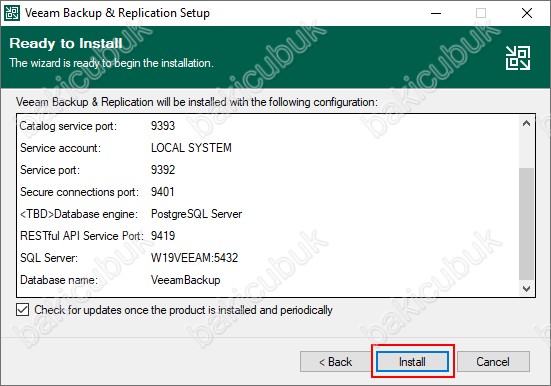Image resolution: width=551 pixels, height=386 pixels.
Task: Go back with the < Back button
Action: point(335,361)
